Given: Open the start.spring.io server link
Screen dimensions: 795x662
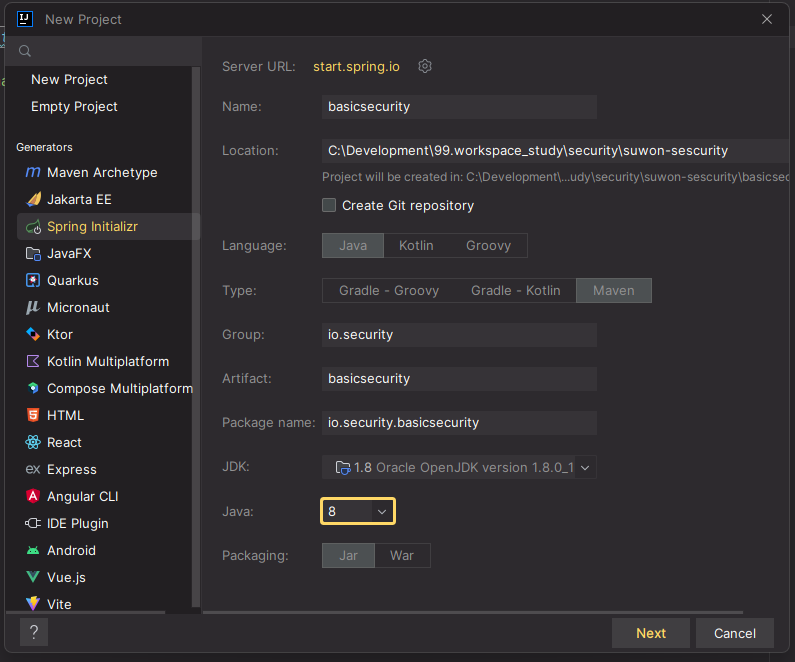Looking at the screenshot, I should 356,66.
